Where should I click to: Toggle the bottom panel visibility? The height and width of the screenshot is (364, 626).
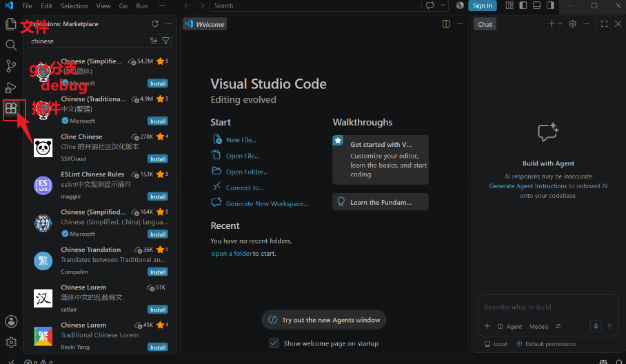click(x=536, y=6)
